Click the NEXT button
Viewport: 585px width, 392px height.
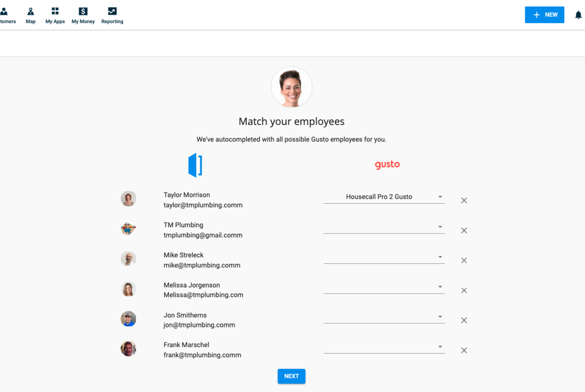291,376
